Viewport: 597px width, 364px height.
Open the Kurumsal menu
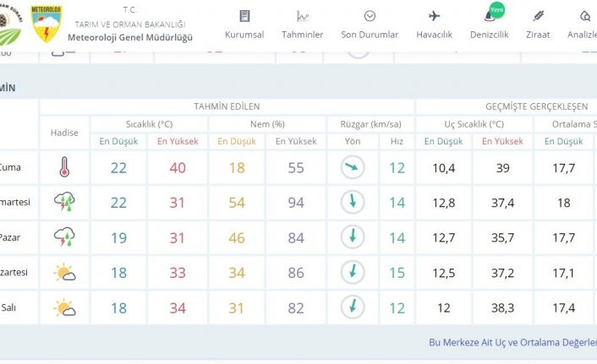[244, 24]
